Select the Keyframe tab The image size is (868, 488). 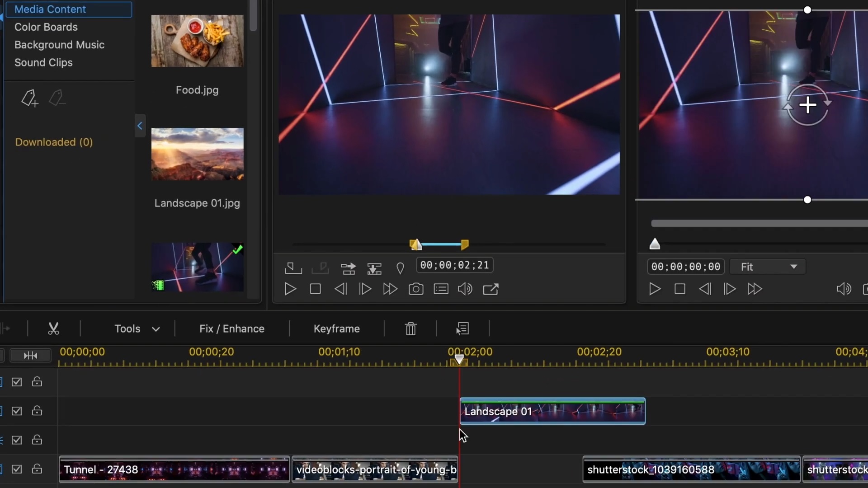click(x=337, y=328)
